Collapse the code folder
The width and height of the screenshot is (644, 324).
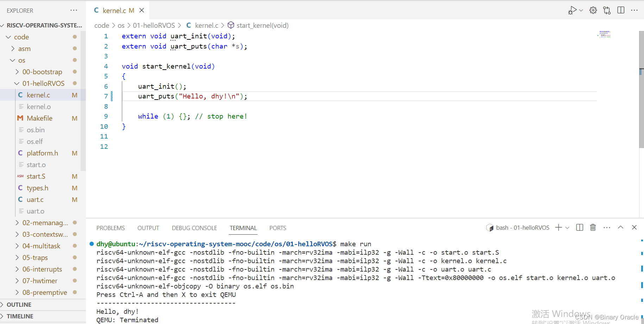pyautogui.click(x=43, y=37)
